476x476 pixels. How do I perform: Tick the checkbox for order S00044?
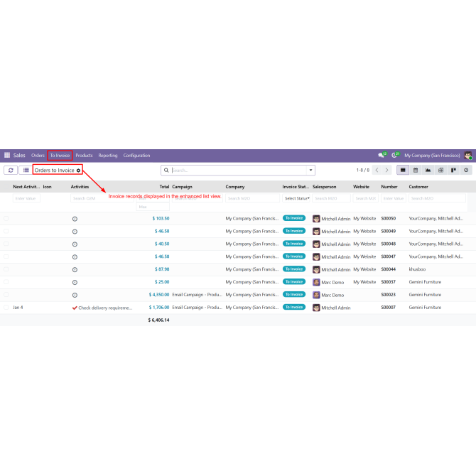(x=6, y=269)
